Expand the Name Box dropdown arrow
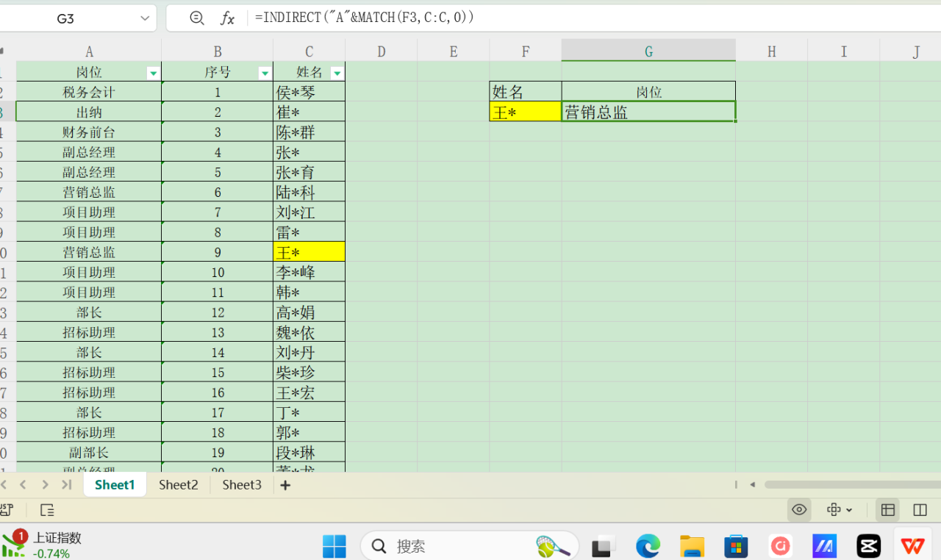The width and height of the screenshot is (941, 560). [143, 18]
